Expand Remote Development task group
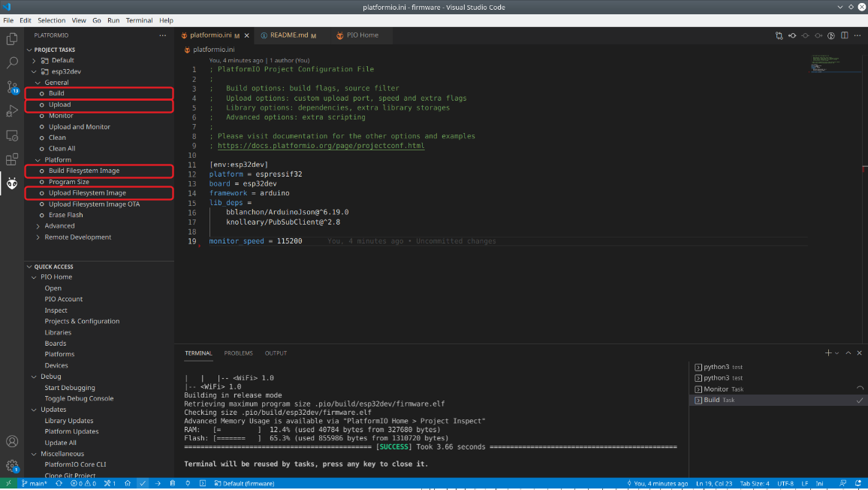Screen dimensions: 868x490 (38, 237)
